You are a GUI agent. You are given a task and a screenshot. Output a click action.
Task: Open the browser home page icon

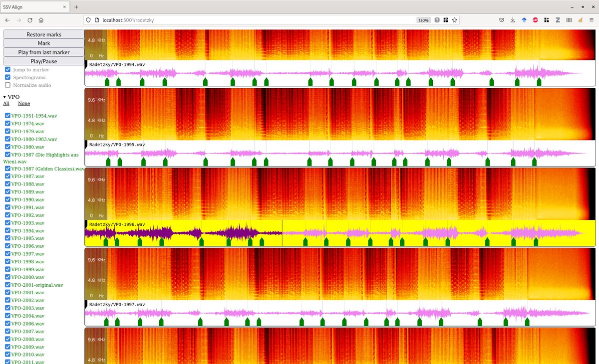click(41, 20)
